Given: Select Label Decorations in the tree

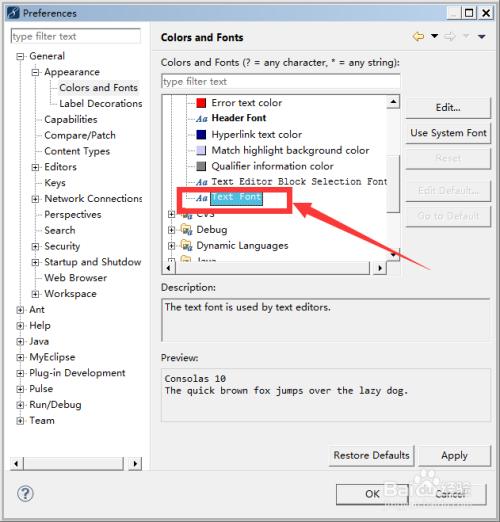Looking at the screenshot, I should (101, 104).
